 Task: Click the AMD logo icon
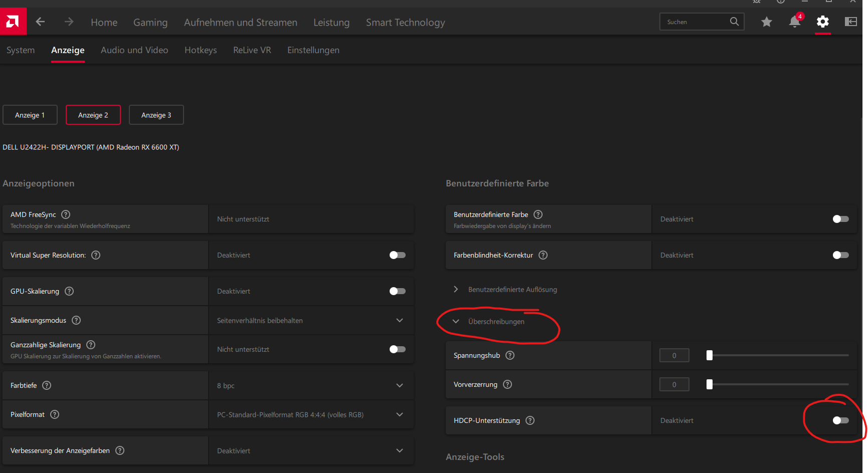point(13,22)
